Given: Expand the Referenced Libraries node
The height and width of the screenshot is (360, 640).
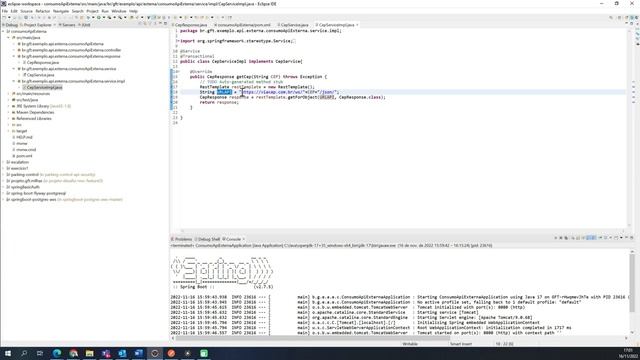Looking at the screenshot, I should pos(8,118).
